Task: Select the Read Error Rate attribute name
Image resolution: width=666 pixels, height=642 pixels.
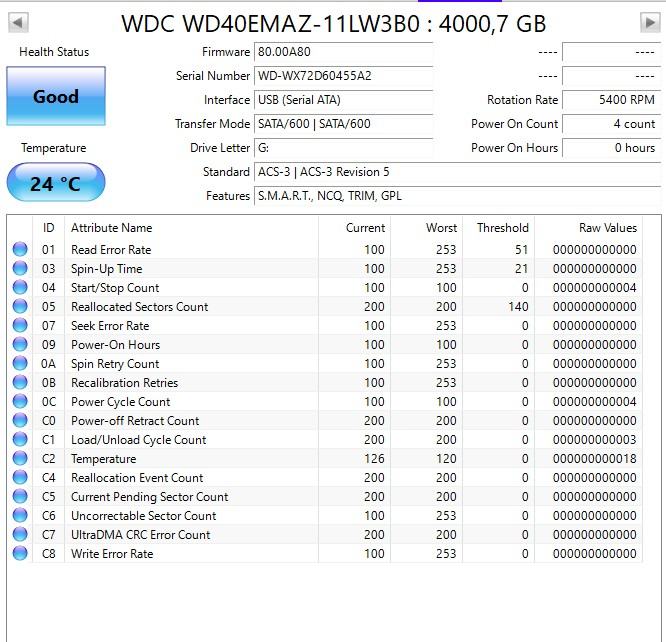Action: coord(111,249)
